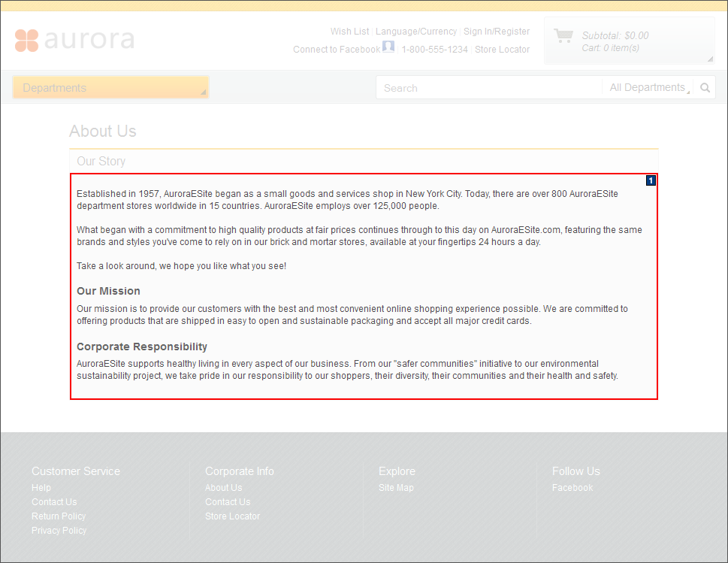This screenshot has height=563, width=728.
Task: Open Contact Us under Corporate Info
Action: pyautogui.click(x=228, y=501)
